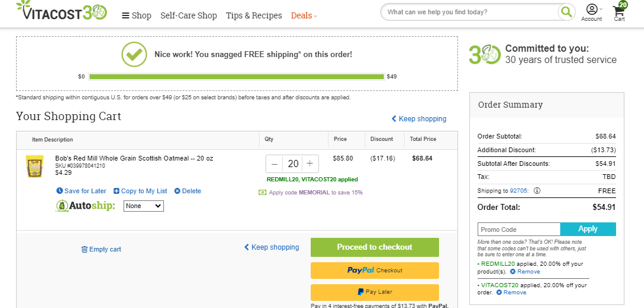Screen dimensions: 644x308
Task: Click the free shipping progress bar
Action: pos(236,77)
